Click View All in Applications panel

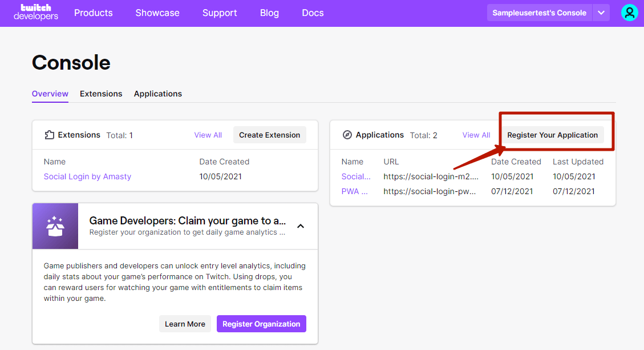(x=476, y=135)
